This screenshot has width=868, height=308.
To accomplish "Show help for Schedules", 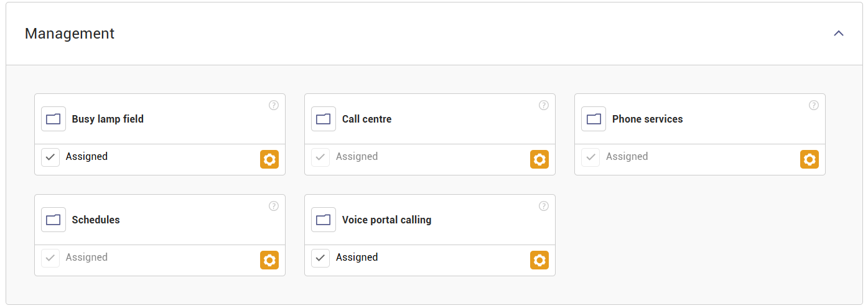I will (274, 206).
